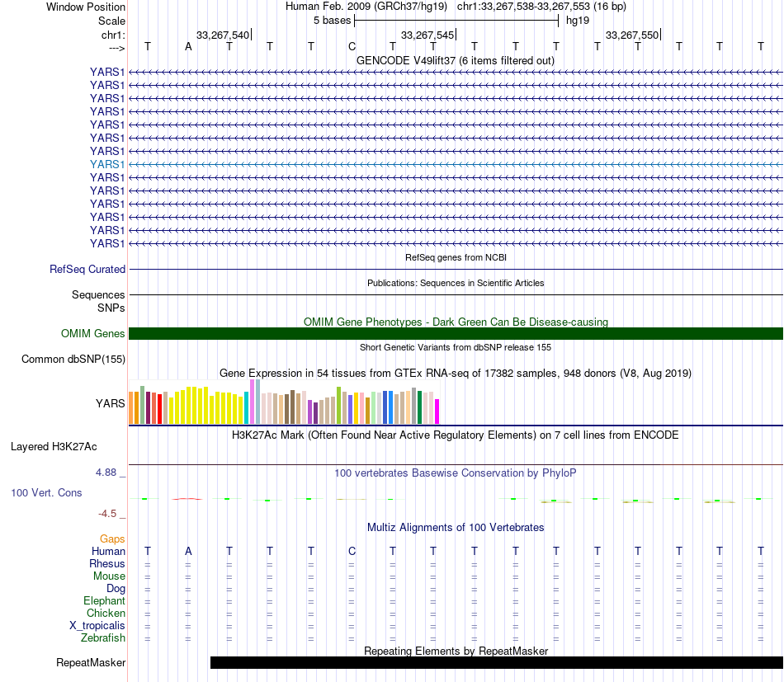This screenshot has height=682, width=784.
Task: Click the chr1:33,267,538-33,267,553 (16 bp) position text
Action: click(x=541, y=7)
